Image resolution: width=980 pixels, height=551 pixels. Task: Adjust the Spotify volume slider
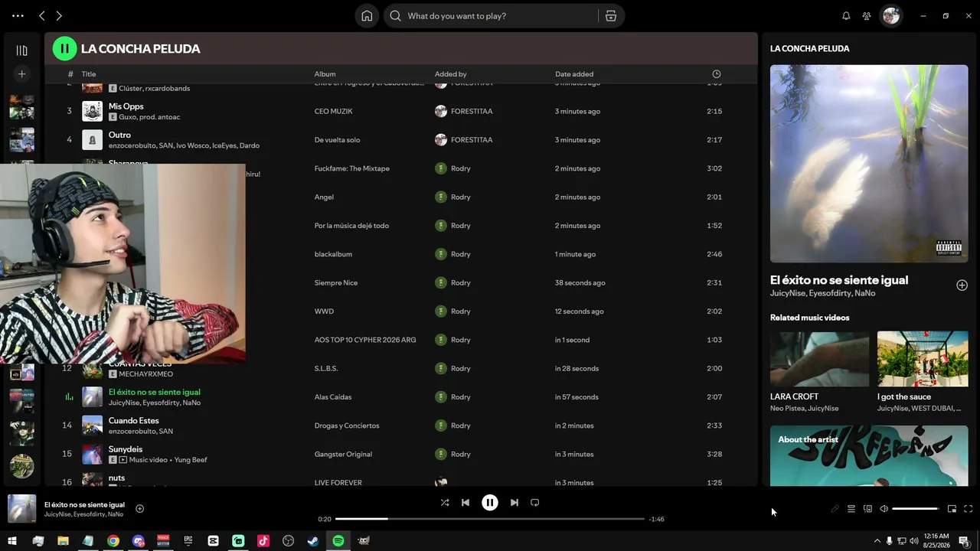tap(915, 509)
